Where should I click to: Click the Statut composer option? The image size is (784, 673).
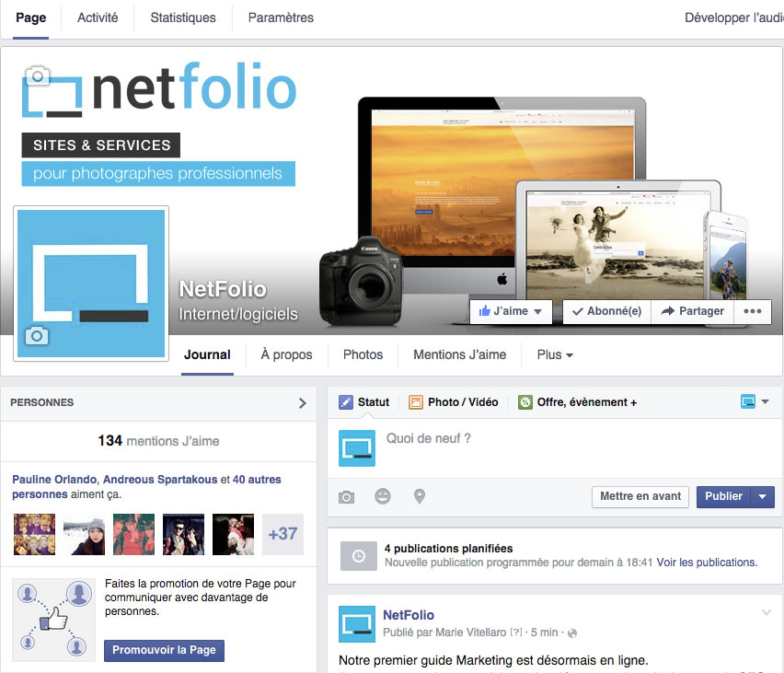[x=363, y=402]
